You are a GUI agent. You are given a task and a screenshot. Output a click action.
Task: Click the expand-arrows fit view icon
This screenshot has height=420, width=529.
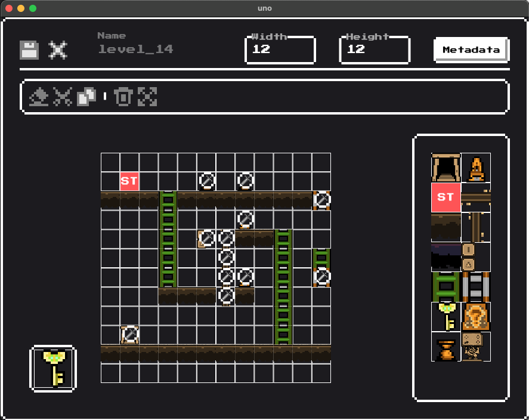click(x=147, y=97)
